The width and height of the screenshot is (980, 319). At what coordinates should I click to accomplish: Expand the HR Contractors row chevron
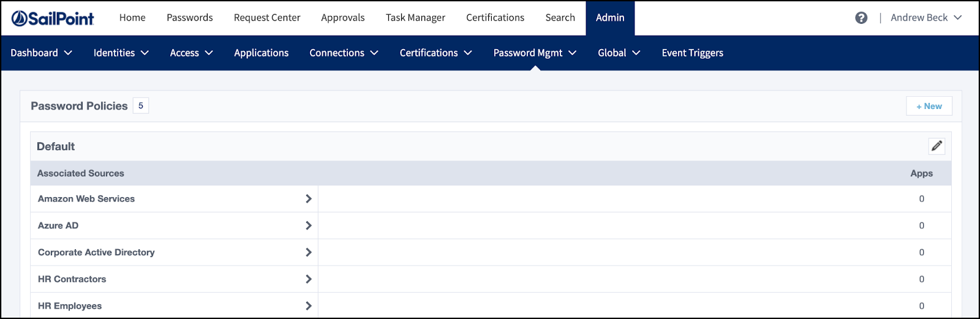308,279
